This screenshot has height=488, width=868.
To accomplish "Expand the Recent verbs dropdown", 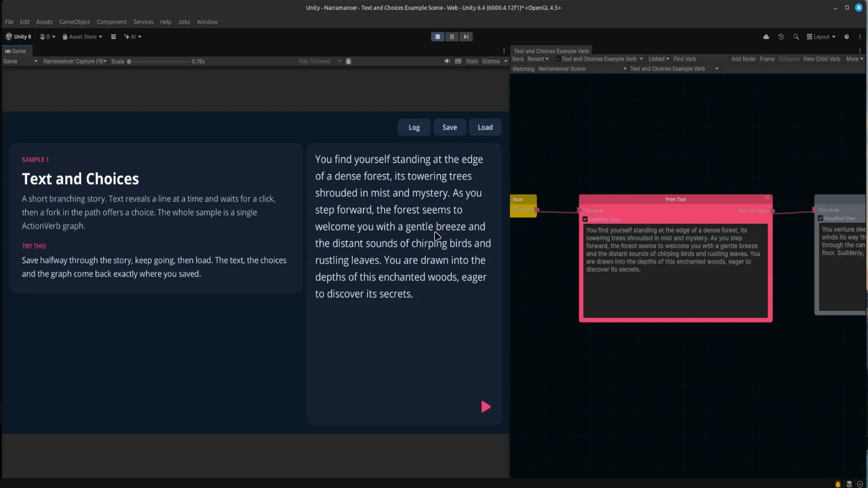I will 538,59.
